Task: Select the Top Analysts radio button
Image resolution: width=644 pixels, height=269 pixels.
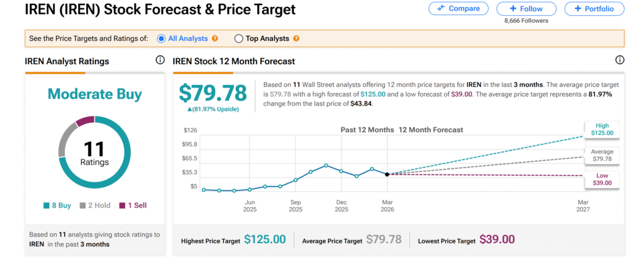Action: pos(238,38)
